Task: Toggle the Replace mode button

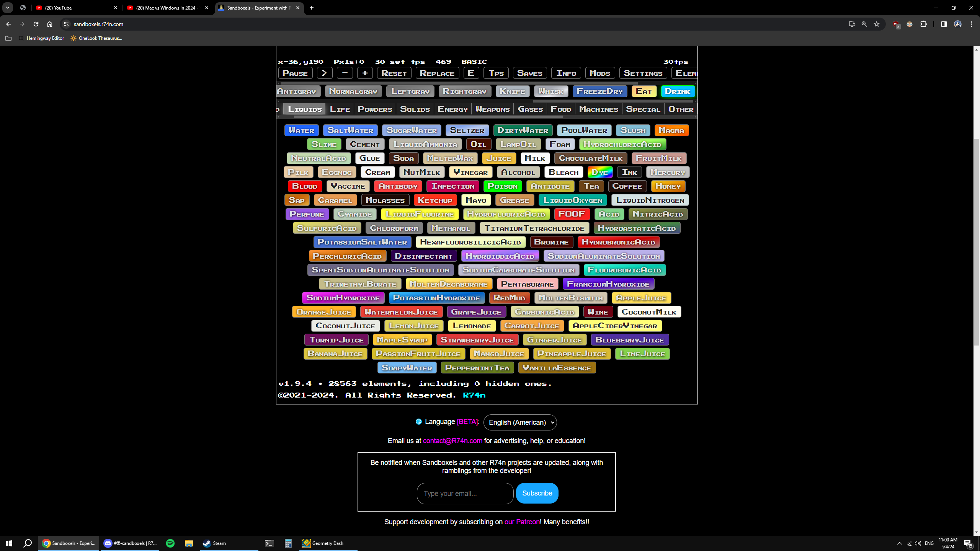Action: coord(437,73)
